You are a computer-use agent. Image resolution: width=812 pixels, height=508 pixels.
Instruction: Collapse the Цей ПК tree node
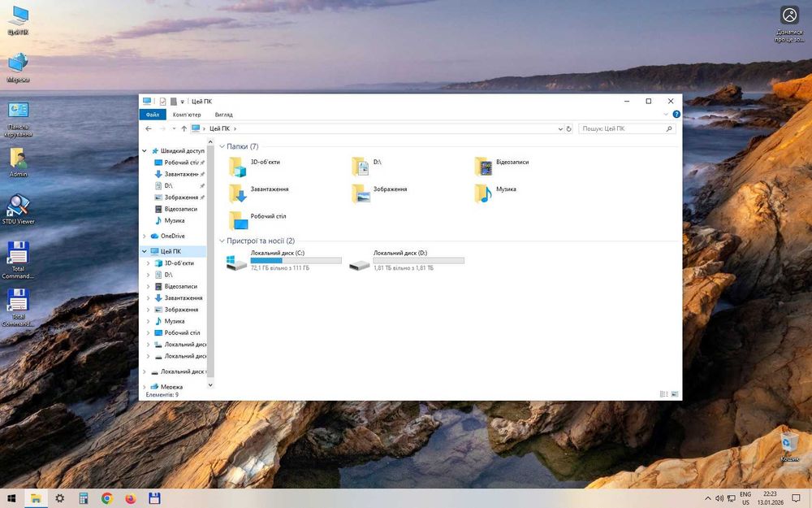click(x=145, y=251)
